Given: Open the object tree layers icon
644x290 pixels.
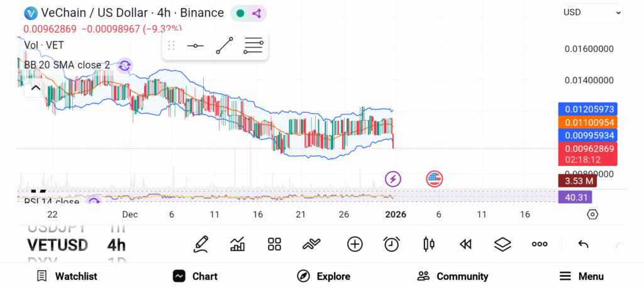Looking at the screenshot, I should pos(502,244).
